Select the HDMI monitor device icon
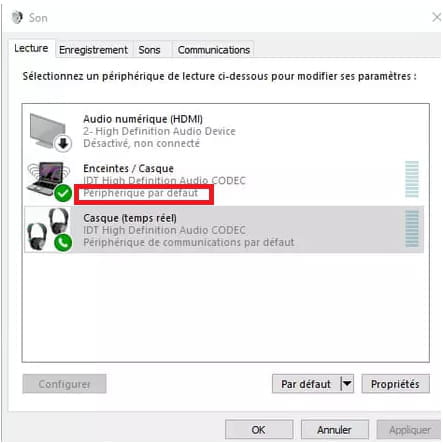 (x=47, y=130)
